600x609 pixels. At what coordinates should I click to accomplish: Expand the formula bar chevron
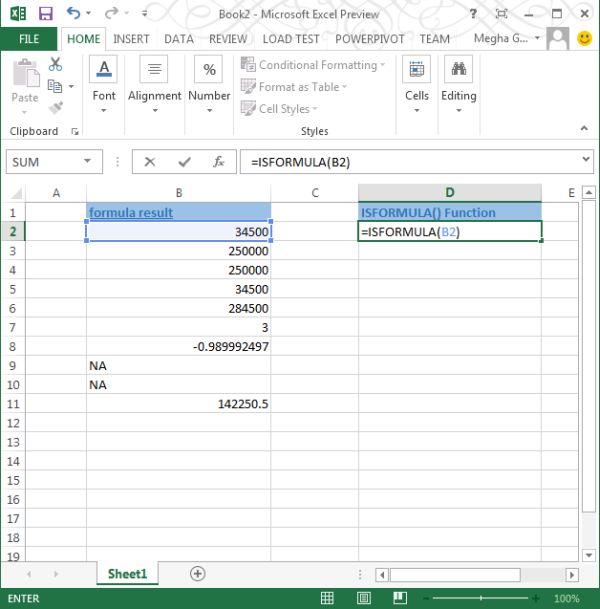[586, 158]
